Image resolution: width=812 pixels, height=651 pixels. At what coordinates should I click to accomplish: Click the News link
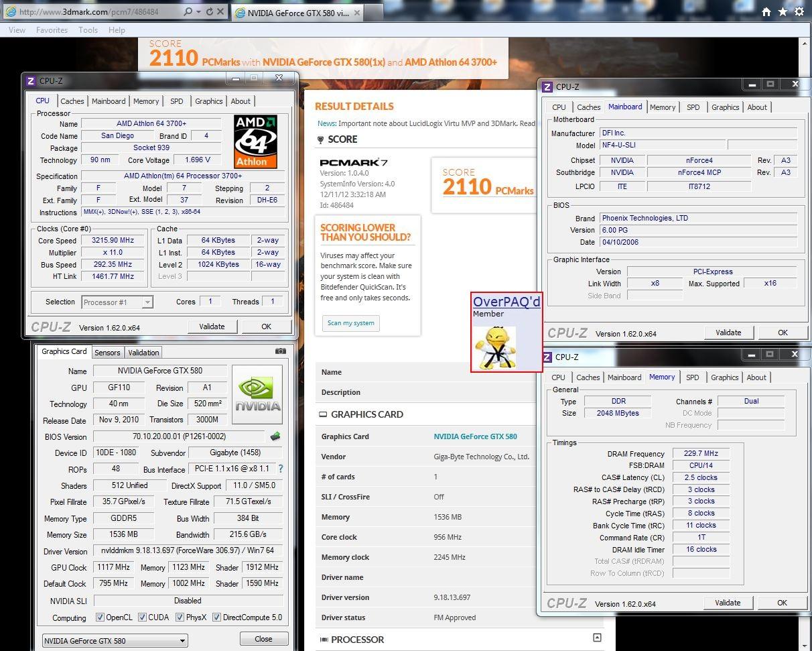[326, 123]
